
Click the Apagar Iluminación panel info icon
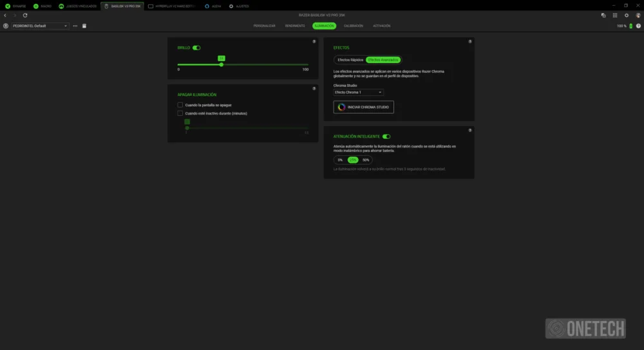click(x=314, y=89)
